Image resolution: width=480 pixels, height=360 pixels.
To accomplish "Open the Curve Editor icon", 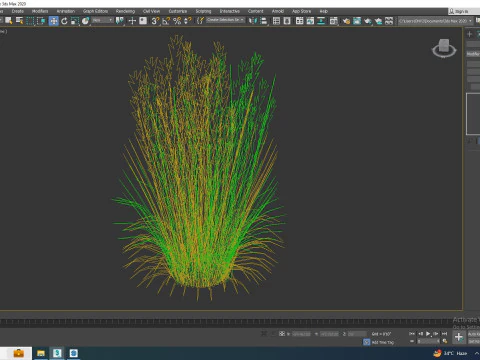I will 310,21.
